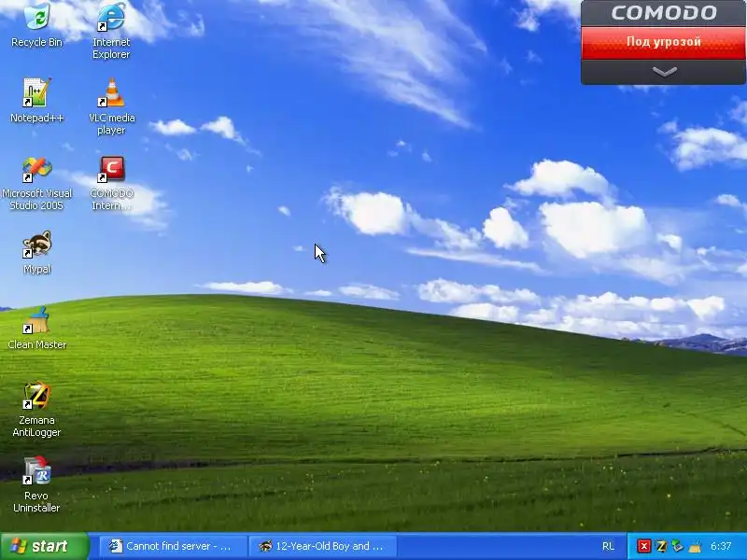Image resolution: width=747 pixels, height=560 pixels.
Task: Select the VLC media player shortcut
Action: coord(111,106)
